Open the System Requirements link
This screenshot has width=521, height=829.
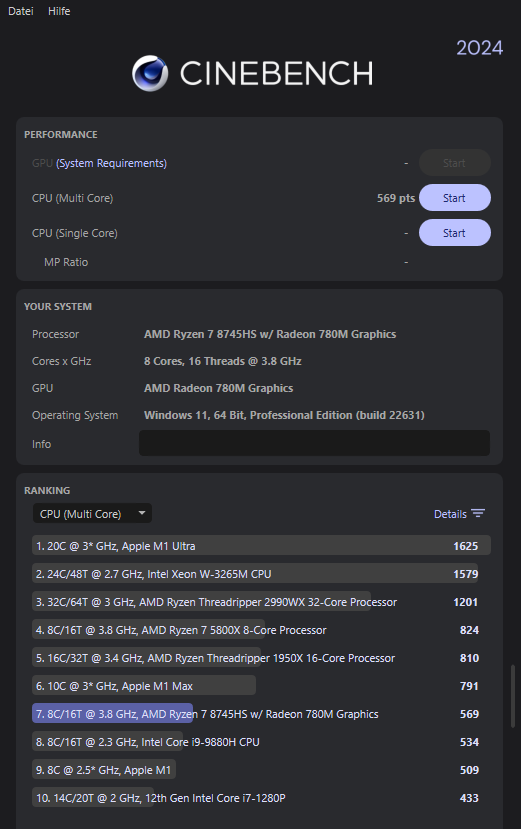point(112,163)
